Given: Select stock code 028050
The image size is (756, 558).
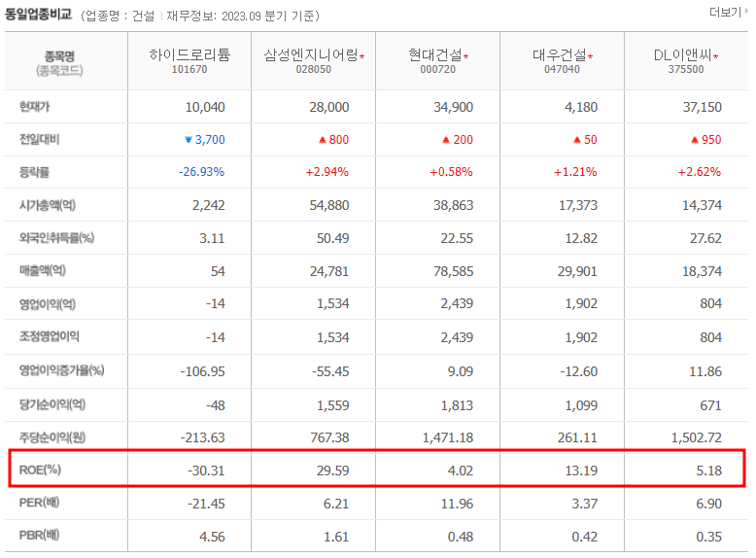Looking at the screenshot, I should (x=314, y=69).
